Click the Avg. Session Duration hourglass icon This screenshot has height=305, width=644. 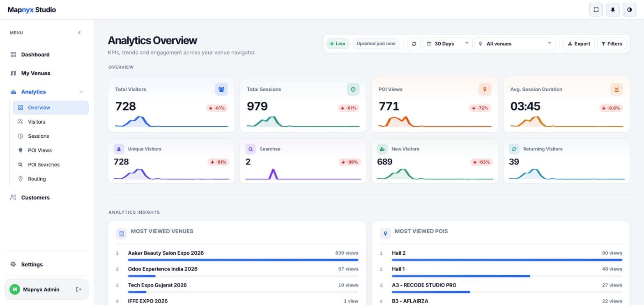[x=616, y=89]
